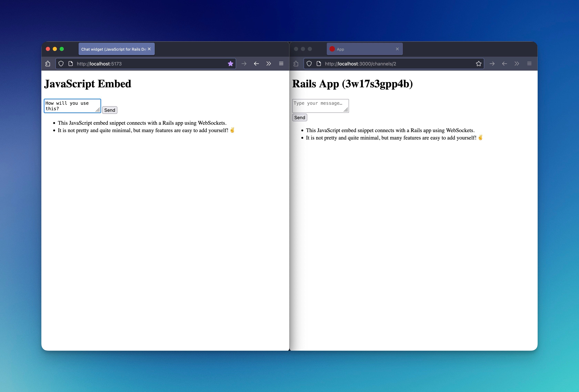579x392 pixels.
Task: Click the red close button of the left window
Action: coord(48,49)
